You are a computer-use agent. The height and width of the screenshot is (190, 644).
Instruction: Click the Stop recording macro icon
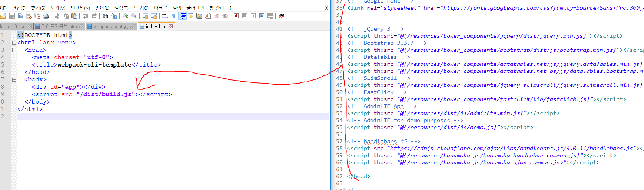[244, 16]
